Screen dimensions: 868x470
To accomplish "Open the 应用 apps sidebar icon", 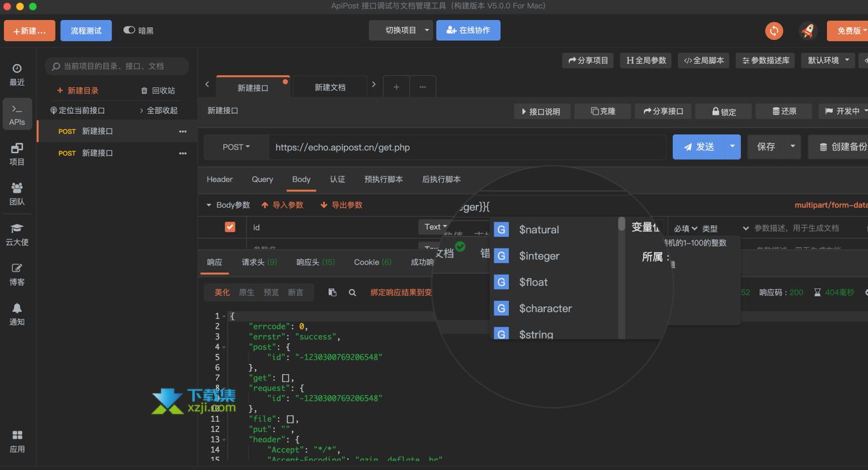I will point(17,442).
